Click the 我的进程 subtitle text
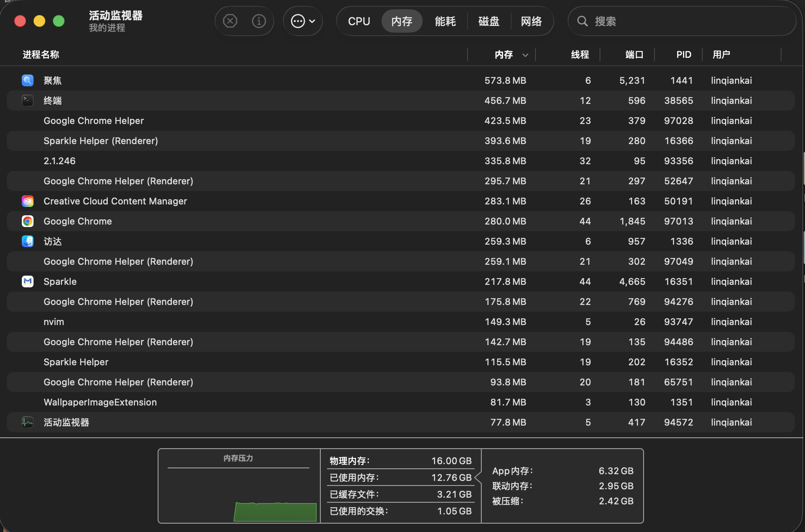 pos(107,28)
